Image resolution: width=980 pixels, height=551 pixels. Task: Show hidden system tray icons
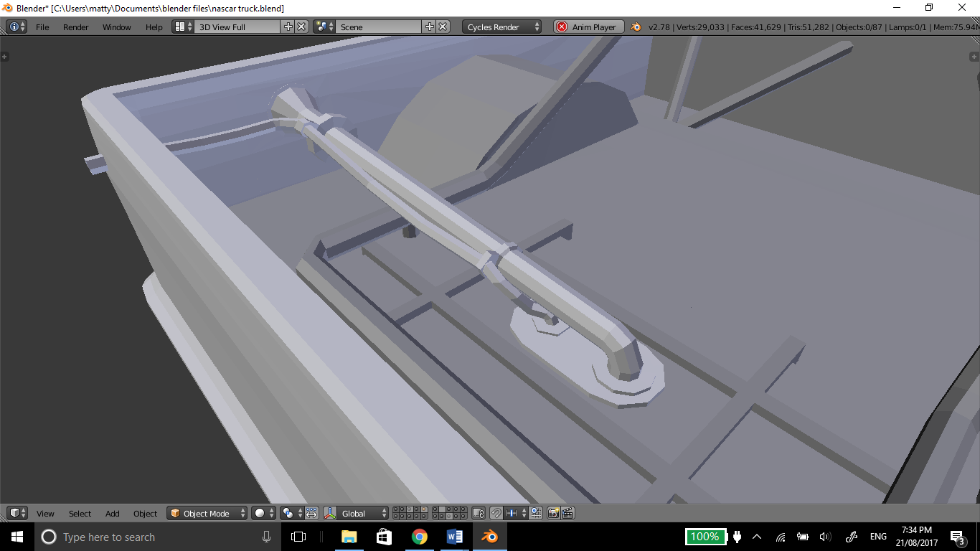tap(757, 537)
